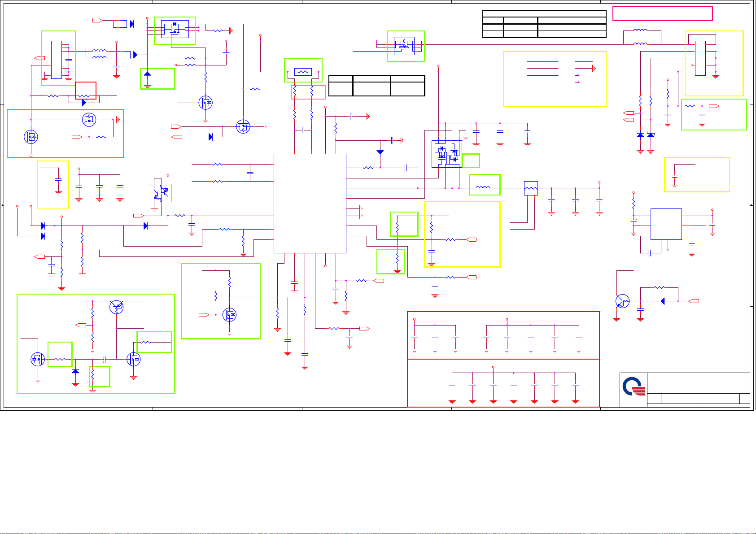Image resolution: width=756 pixels, height=534 pixels.
Task: Click the bipolar transistor in the bottom-left green box
Action: tap(116, 307)
